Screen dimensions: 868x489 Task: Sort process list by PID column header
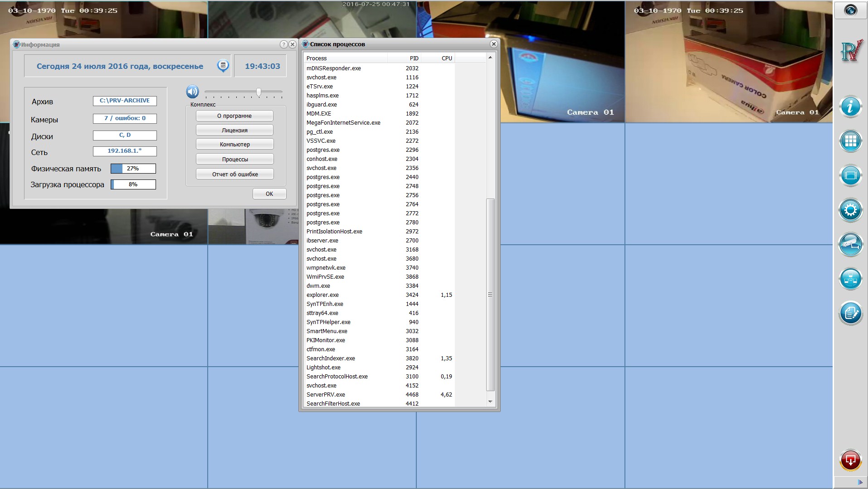(404, 58)
